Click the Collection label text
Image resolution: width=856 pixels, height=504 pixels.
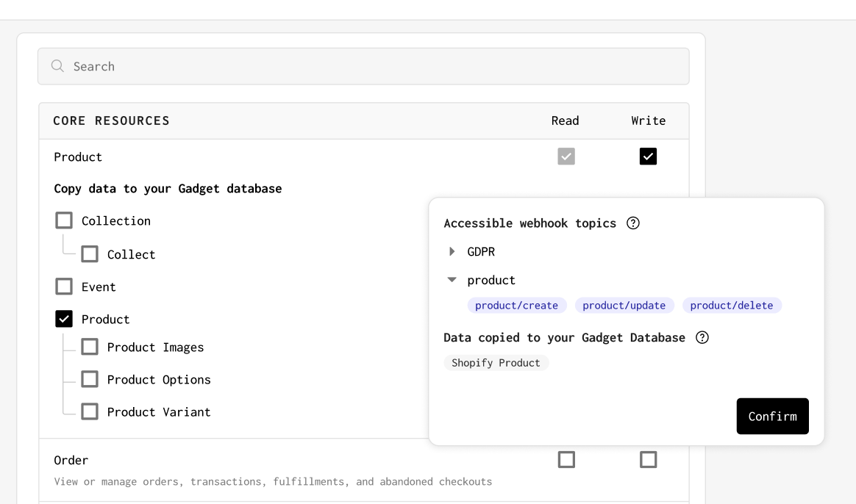(x=115, y=221)
